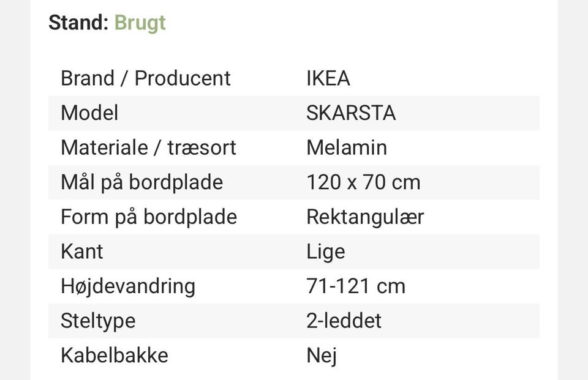Select the 'Lige' edge value

click(326, 251)
